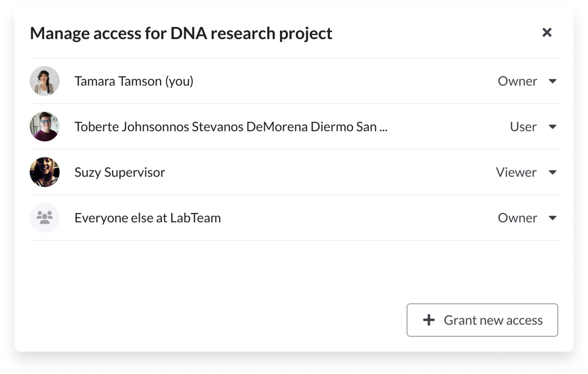Expand the Owner dropdown arrow for Everyone else at LabTeam
This screenshot has height=374, width=588.
pos(552,218)
